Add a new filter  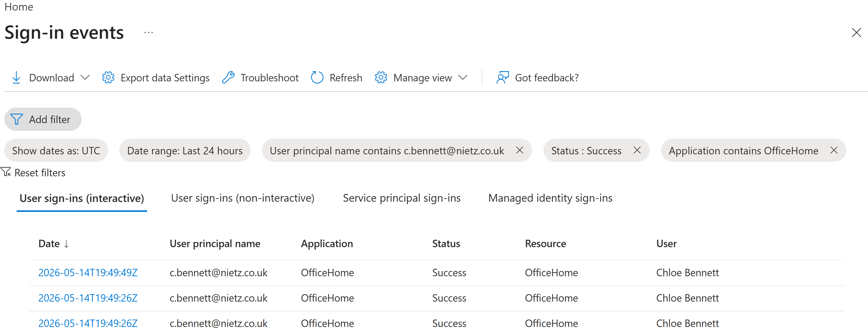click(43, 119)
